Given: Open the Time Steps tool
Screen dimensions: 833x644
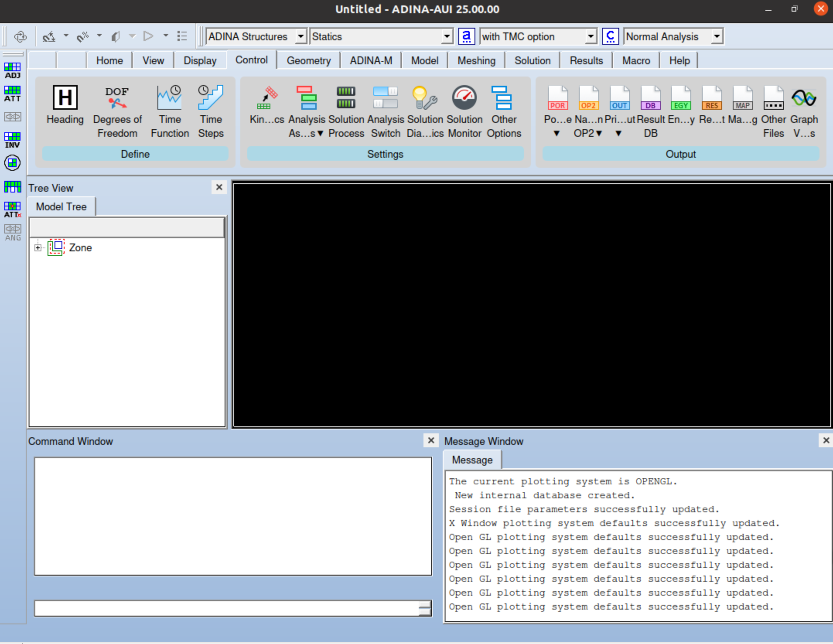Looking at the screenshot, I should point(211,111).
